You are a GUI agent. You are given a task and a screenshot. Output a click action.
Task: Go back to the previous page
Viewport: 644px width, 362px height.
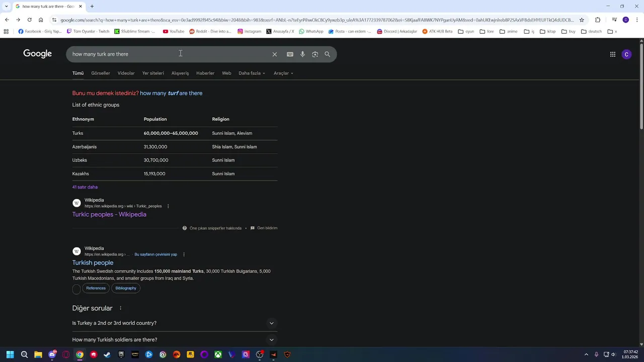click(x=7, y=20)
